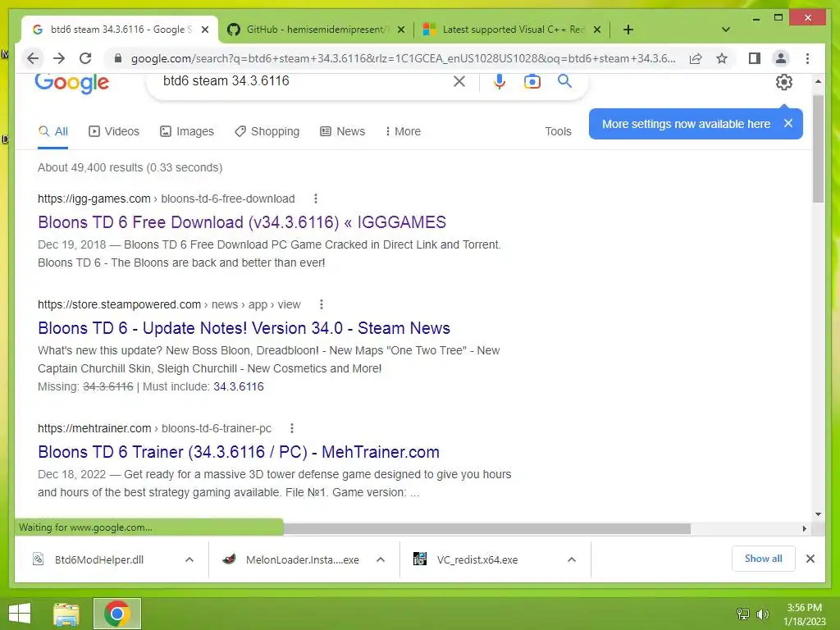Share this page from the address bar
This screenshot has width=840, height=630.
696,58
